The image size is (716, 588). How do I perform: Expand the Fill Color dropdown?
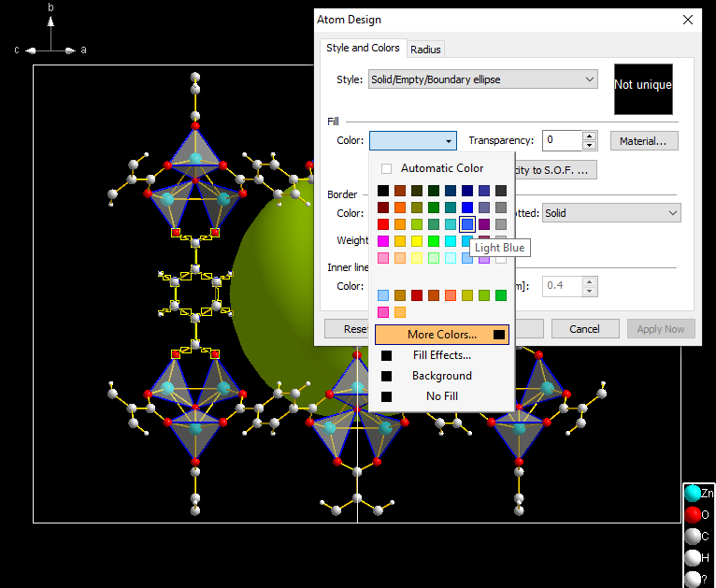pyautogui.click(x=449, y=140)
